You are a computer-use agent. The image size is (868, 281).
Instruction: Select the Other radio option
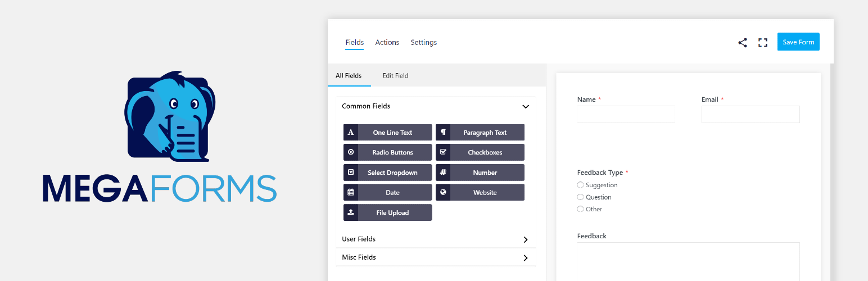(580, 209)
